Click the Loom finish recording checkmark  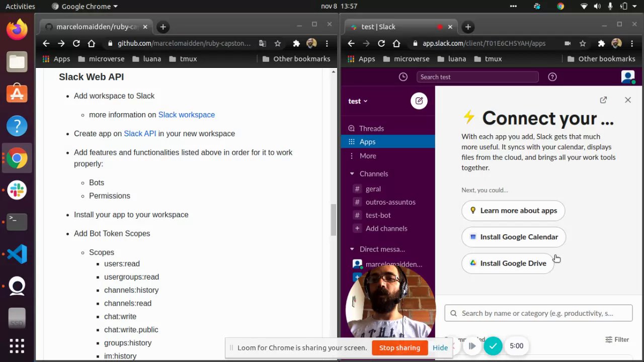(493, 346)
